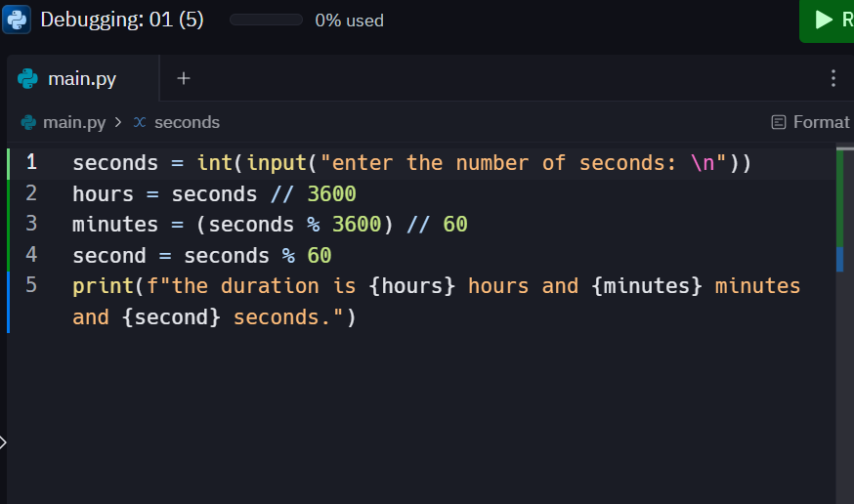This screenshot has width=854, height=504.
Task: Open the Debugging: 01 (5) project title
Action: point(122,21)
